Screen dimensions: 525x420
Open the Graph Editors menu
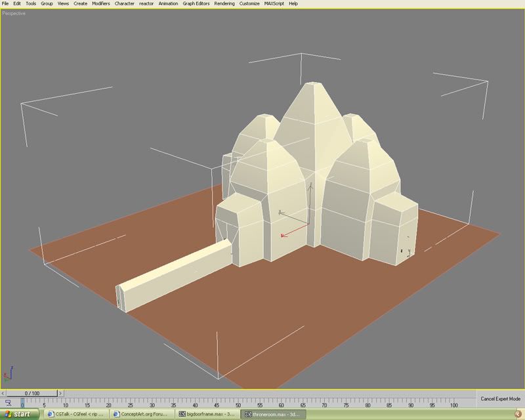196,3
